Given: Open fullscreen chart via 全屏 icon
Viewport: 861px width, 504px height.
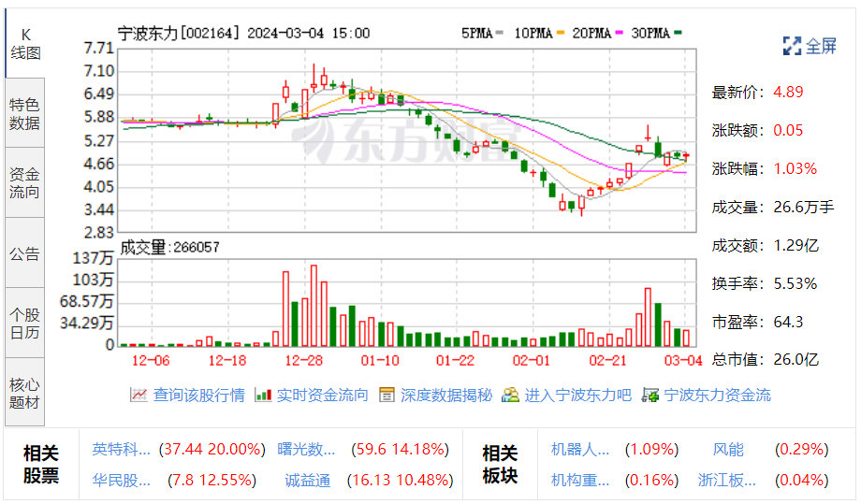Looking at the screenshot, I should click(792, 46).
